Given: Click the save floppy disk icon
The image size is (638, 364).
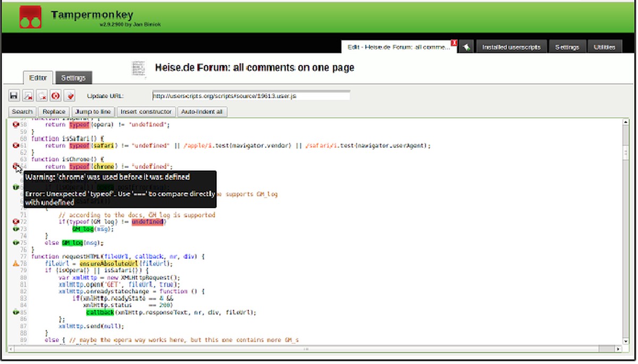Looking at the screenshot, I should (x=14, y=96).
